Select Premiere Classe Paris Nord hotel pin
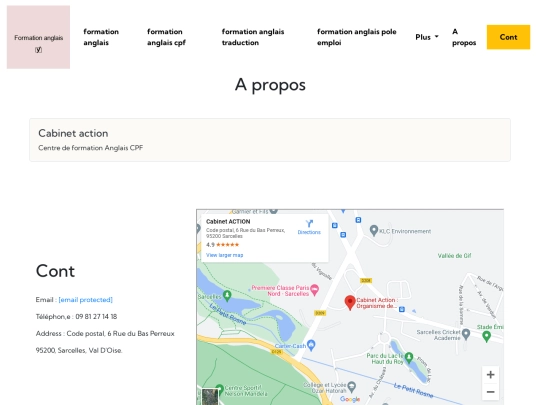The image size is (540, 405). (314, 290)
